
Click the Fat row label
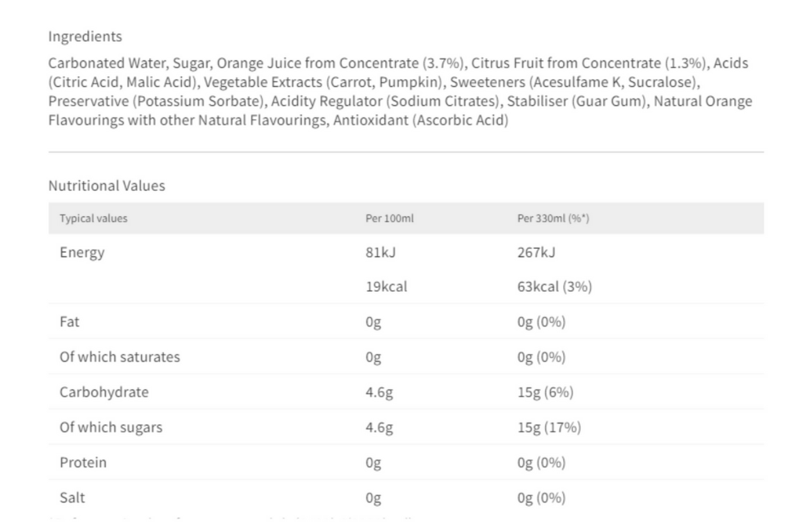point(69,322)
